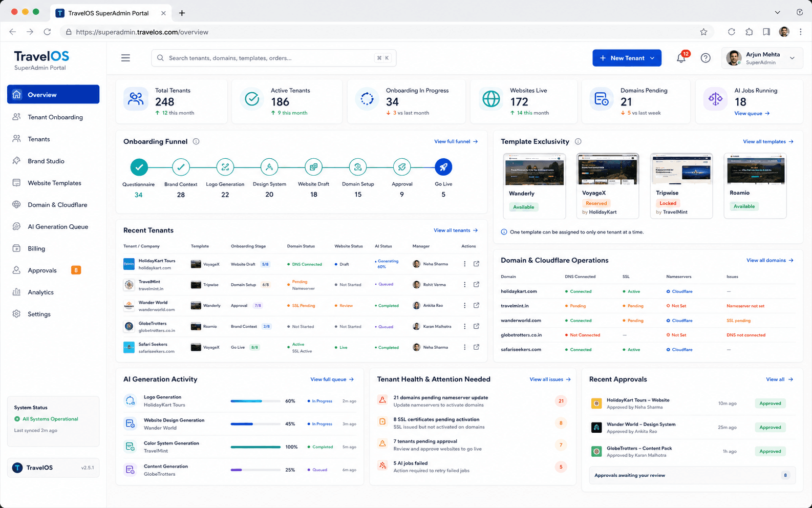Open Website Templates in sidebar
Screen dimensions: 812x508
53,183
